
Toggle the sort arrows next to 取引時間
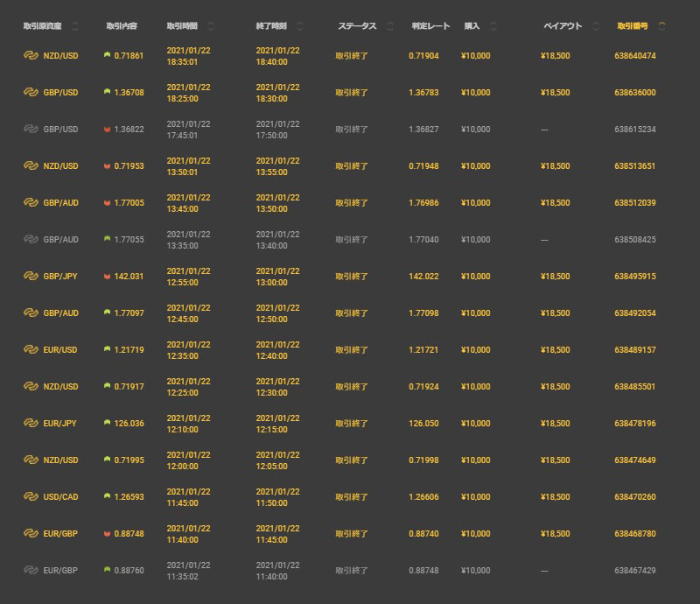(x=211, y=26)
